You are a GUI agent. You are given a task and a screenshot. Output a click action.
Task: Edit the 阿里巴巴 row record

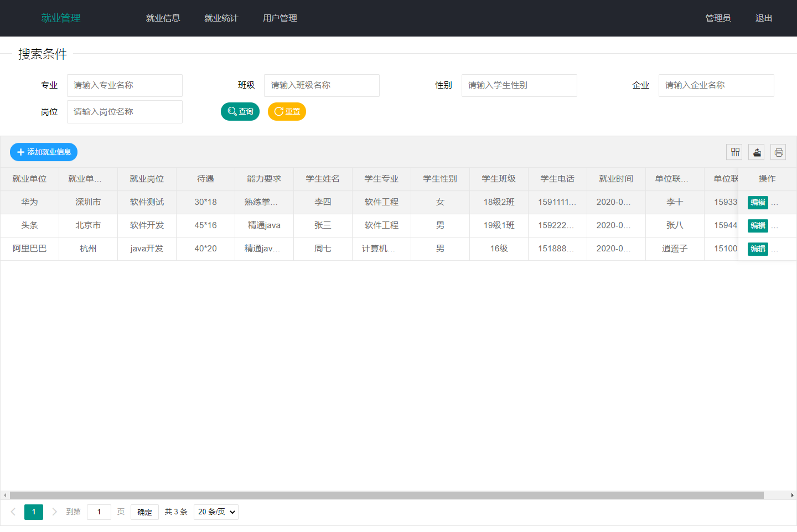758,249
